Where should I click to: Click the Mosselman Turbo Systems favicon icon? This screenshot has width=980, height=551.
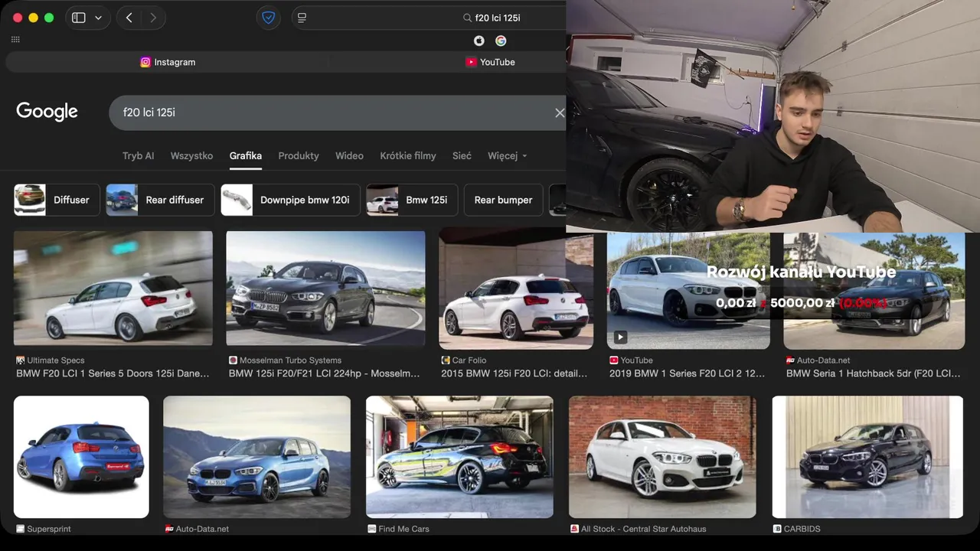(x=233, y=360)
